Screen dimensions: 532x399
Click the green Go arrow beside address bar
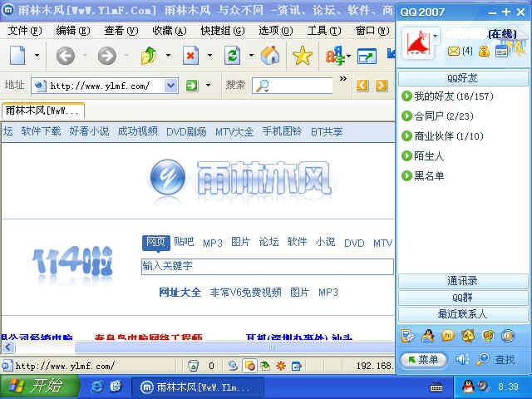[x=192, y=85]
